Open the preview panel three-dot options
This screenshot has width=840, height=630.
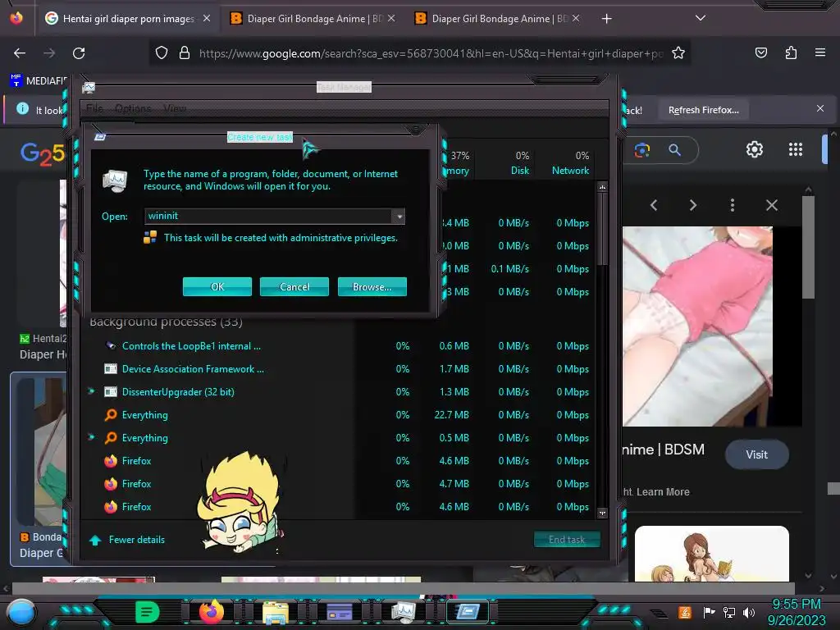pos(733,205)
